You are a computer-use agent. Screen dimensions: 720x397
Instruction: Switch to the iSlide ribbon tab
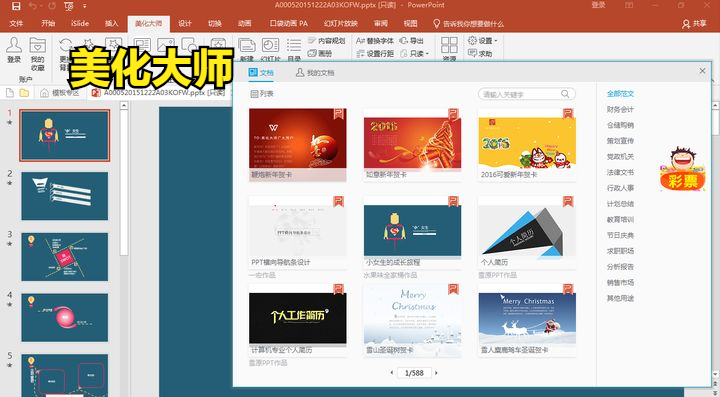[x=80, y=23]
